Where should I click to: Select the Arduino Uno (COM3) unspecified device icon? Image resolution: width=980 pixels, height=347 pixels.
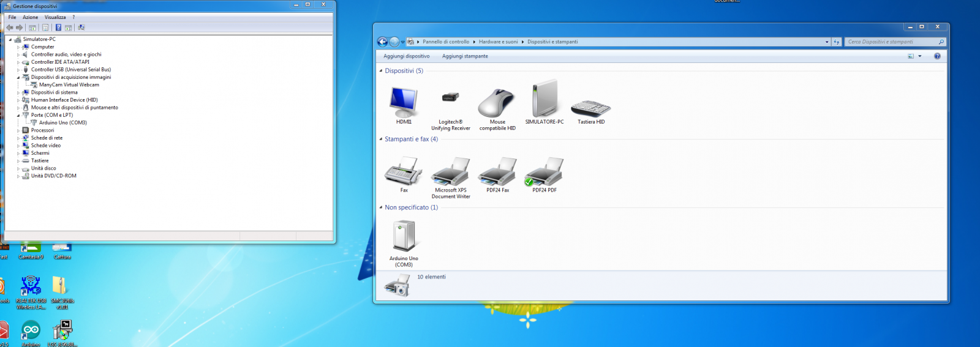404,236
